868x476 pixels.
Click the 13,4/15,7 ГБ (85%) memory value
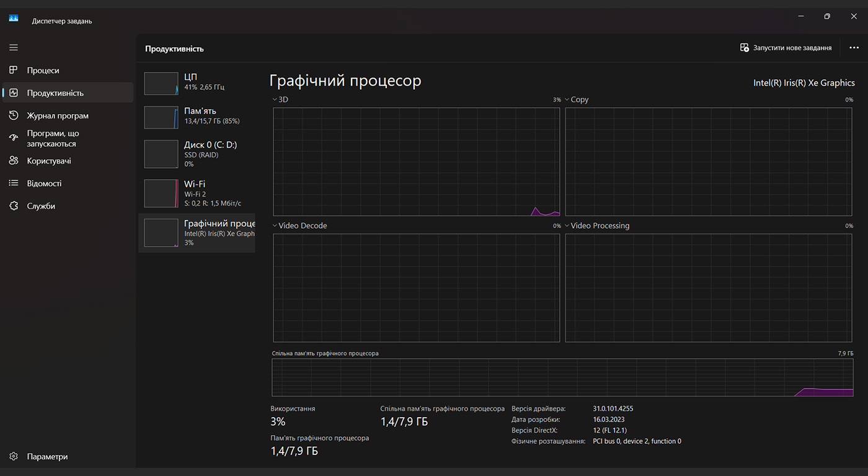pyautogui.click(x=212, y=121)
